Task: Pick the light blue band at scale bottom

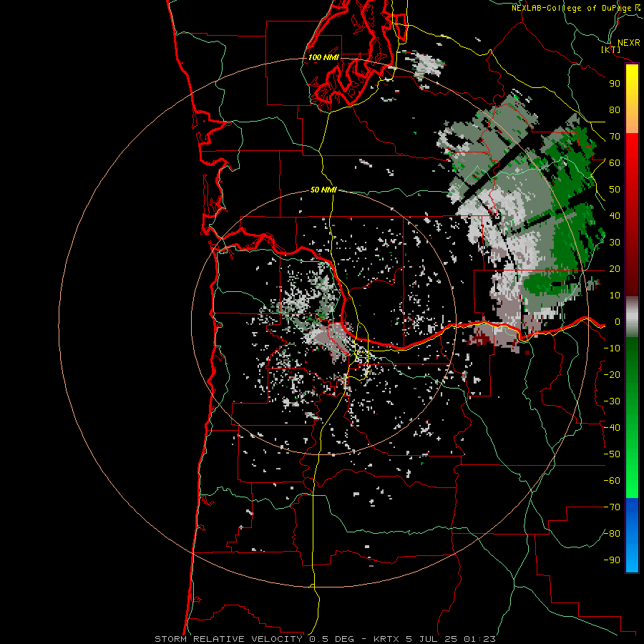Action: pyautogui.click(x=632, y=560)
